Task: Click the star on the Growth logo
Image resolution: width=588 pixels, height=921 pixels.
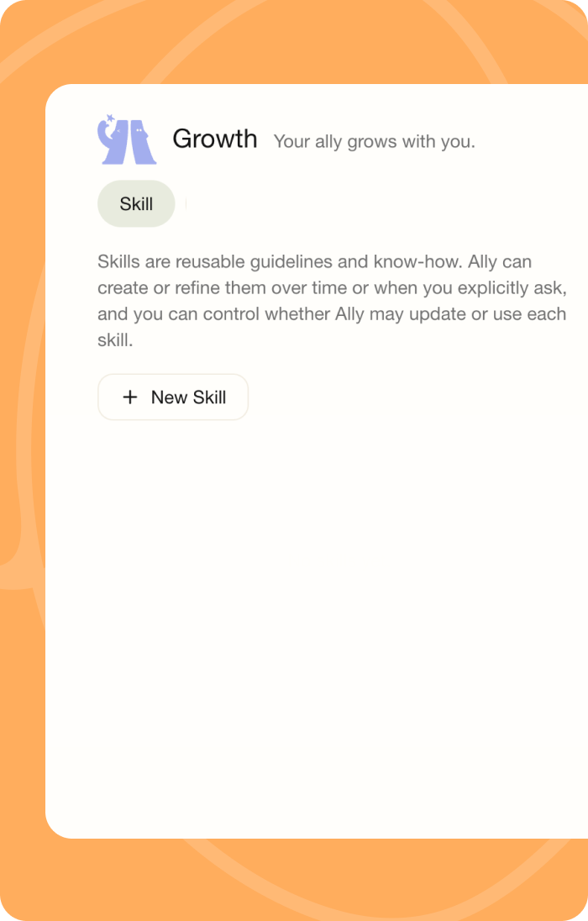Action: (109, 118)
